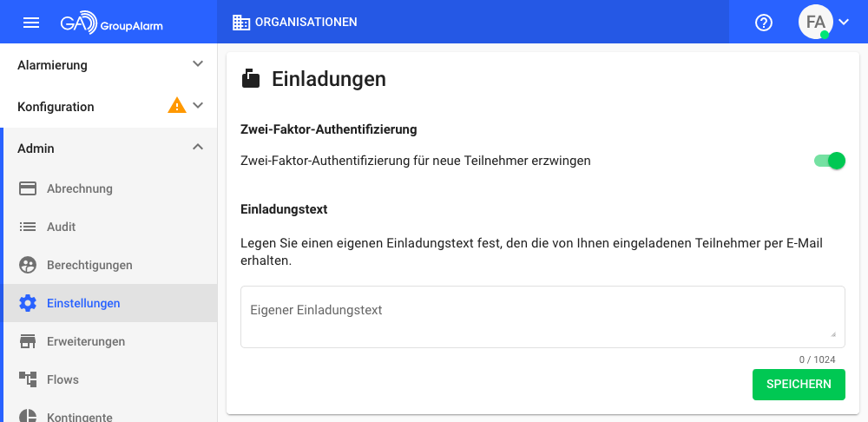Click the Konfiguration warning triangle icon
The image size is (868, 422).
(176, 106)
